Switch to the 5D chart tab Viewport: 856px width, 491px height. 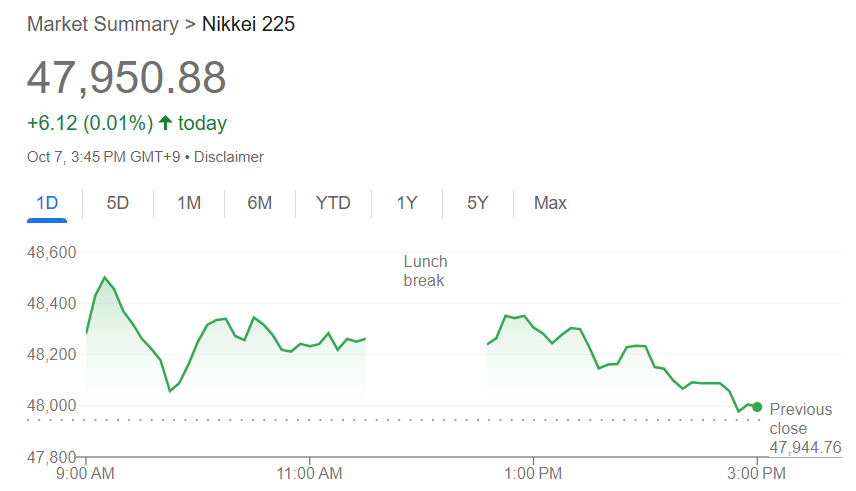pyautogui.click(x=118, y=203)
